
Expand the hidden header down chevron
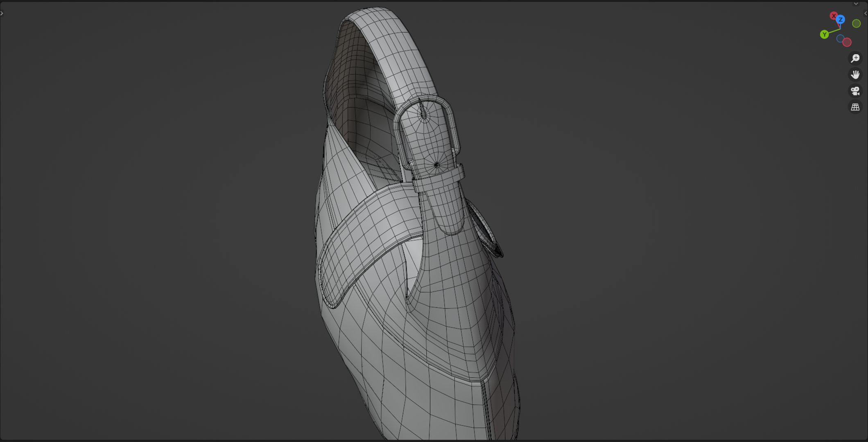856,4
